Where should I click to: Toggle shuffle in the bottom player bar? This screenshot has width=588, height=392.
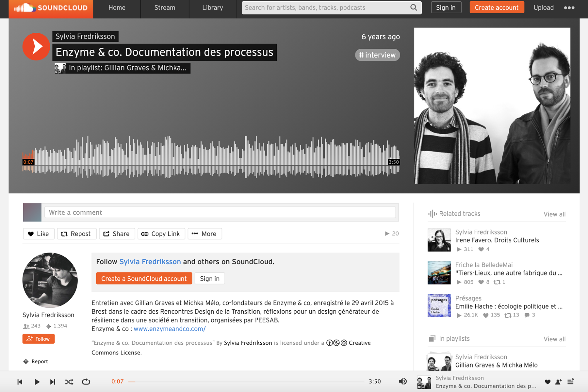[69, 382]
